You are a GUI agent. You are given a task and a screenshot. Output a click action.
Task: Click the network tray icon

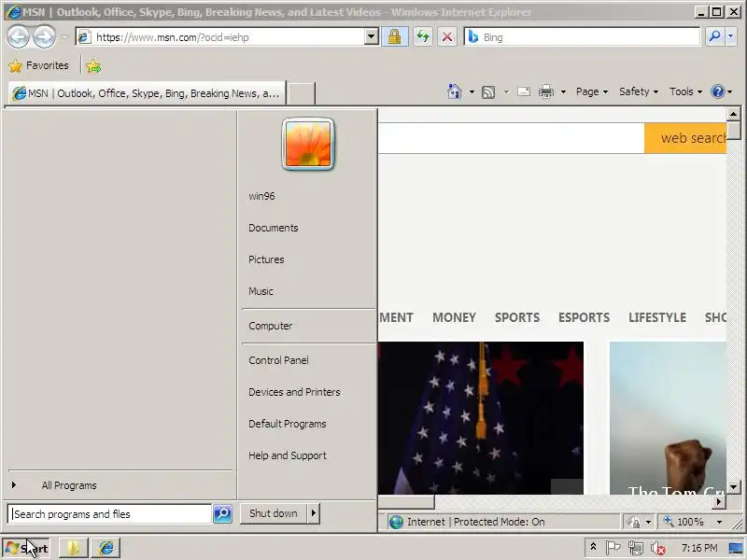(x=636, y=549)
